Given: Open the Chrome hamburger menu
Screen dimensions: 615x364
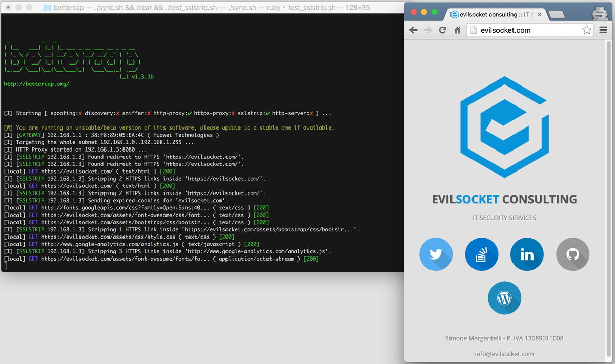Looking at the screenshot, I should click(x=603, y=30).
